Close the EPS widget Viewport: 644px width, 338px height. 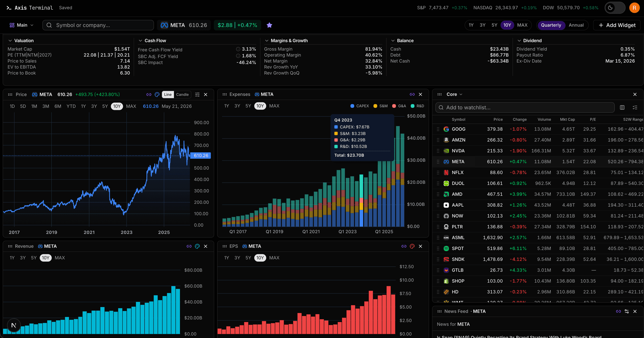tap(421, 246)
